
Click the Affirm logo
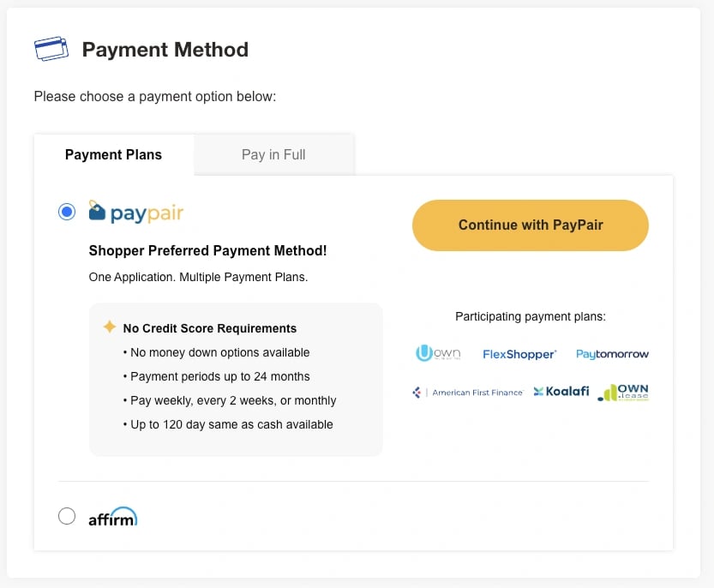(x=112, y=517)
